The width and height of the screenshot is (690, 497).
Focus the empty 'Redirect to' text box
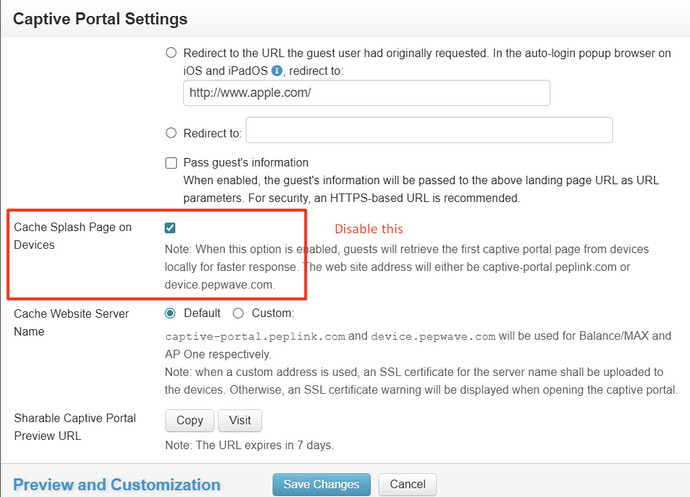(428, 131)
